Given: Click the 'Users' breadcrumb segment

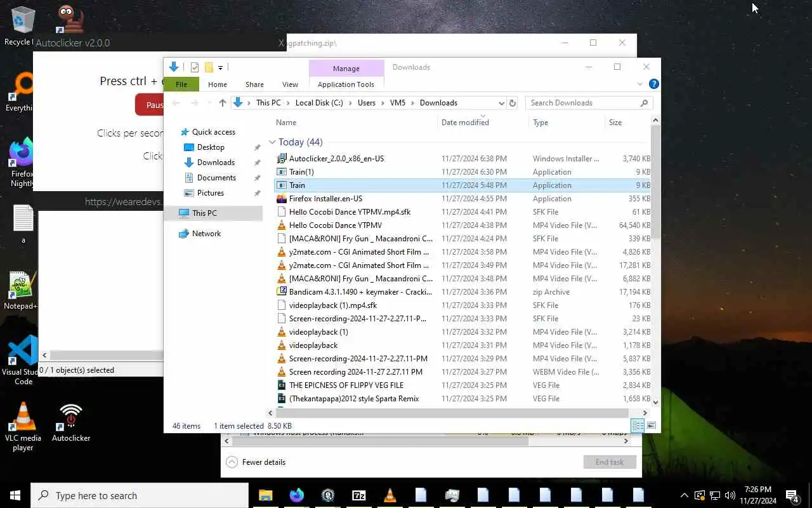Looking at the screenshot, I should coord(367,103).
